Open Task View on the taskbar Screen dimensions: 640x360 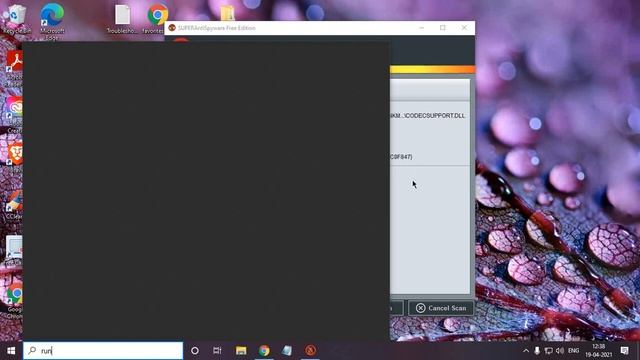tap(217, 351)
